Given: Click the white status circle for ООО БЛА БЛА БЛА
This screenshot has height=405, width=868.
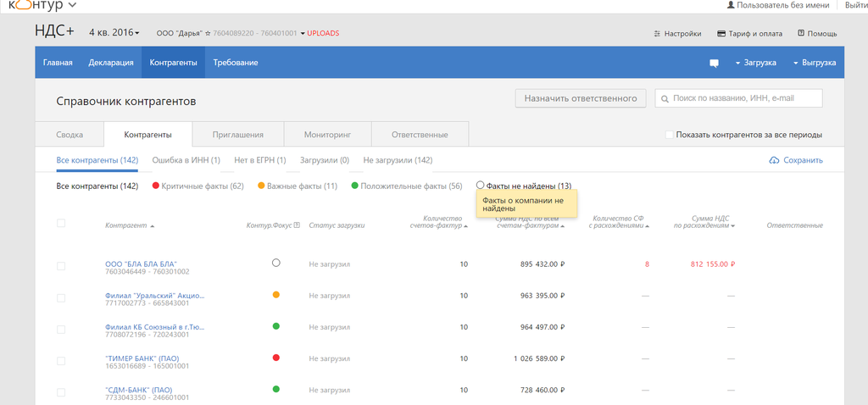Looking at the screenshot, I should click(276, 264).
